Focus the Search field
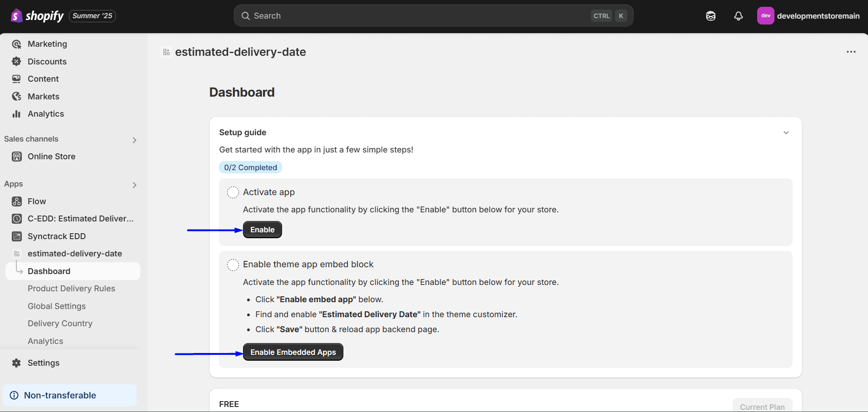The height and width of the screenshot is (412, 868). (433, 16)
